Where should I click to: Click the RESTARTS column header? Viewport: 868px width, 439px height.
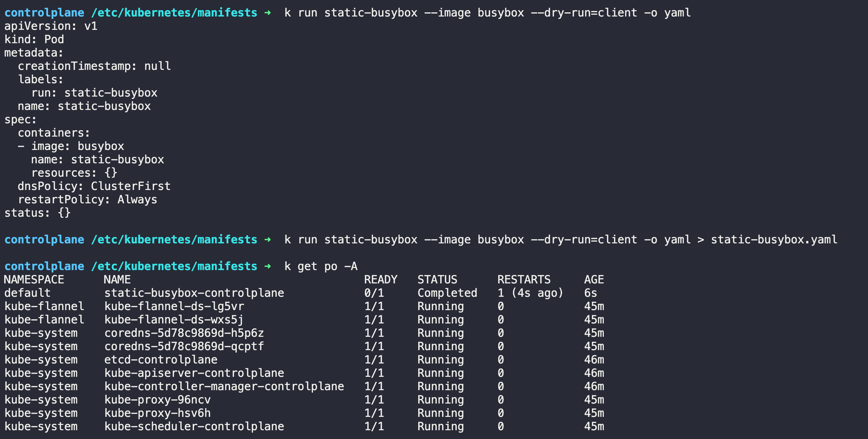524,280
